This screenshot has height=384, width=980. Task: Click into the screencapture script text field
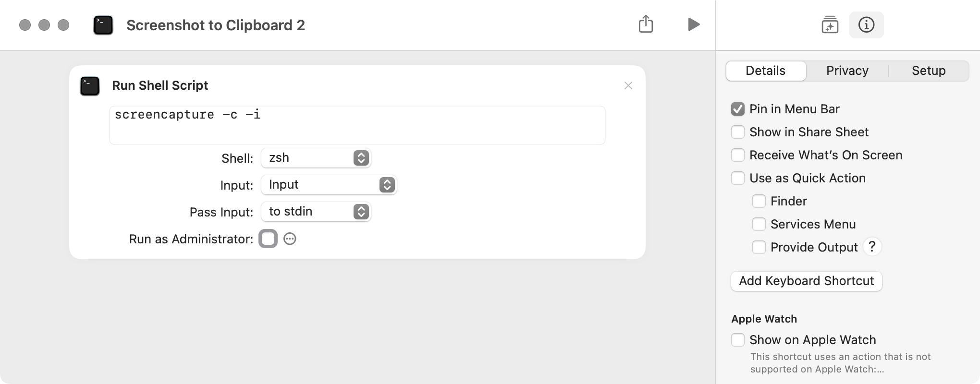(357, 125)
